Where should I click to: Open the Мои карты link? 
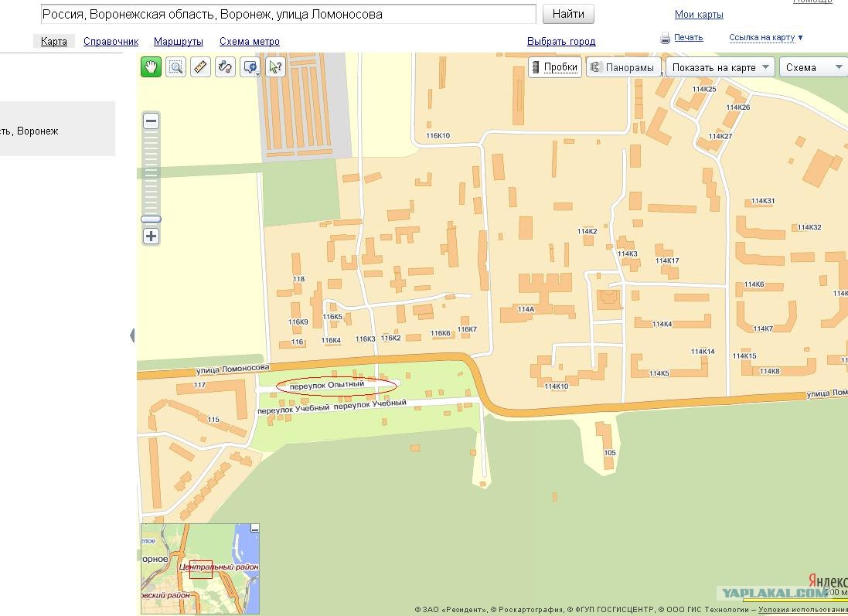[699, 15]
